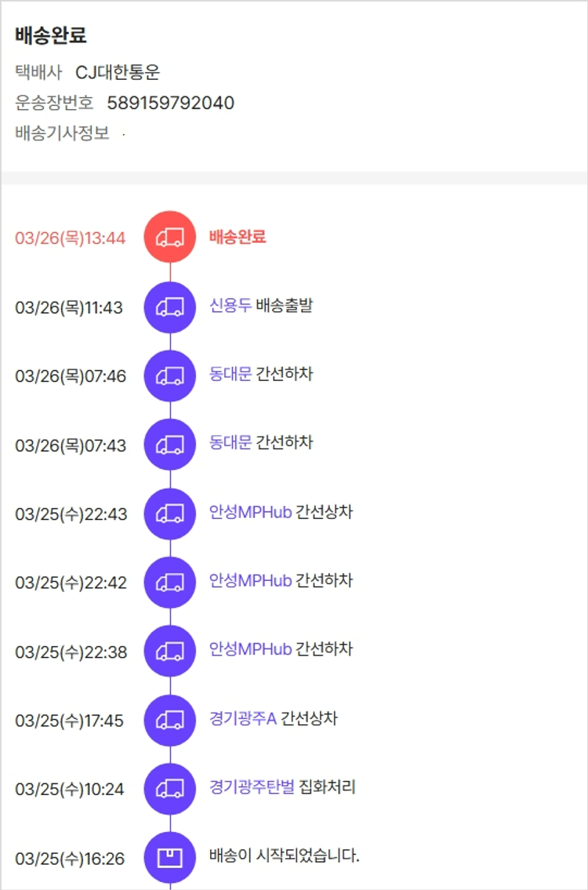The height and width of the screenshot is (890, 588).
Task: Click the red 배송완료 truck icon
Action: 169,238
